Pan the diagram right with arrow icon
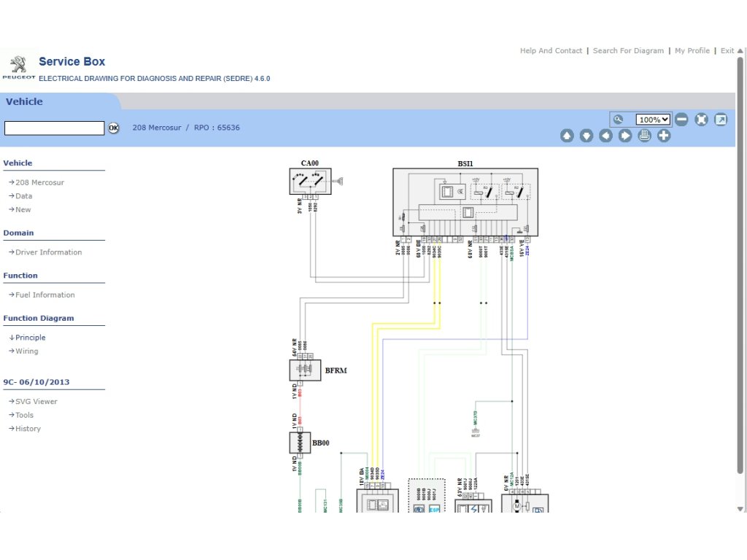 pos(625,136)
